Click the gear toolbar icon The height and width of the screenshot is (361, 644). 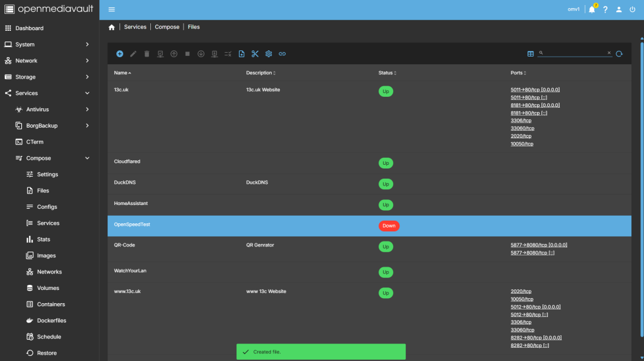pos(269,54)
